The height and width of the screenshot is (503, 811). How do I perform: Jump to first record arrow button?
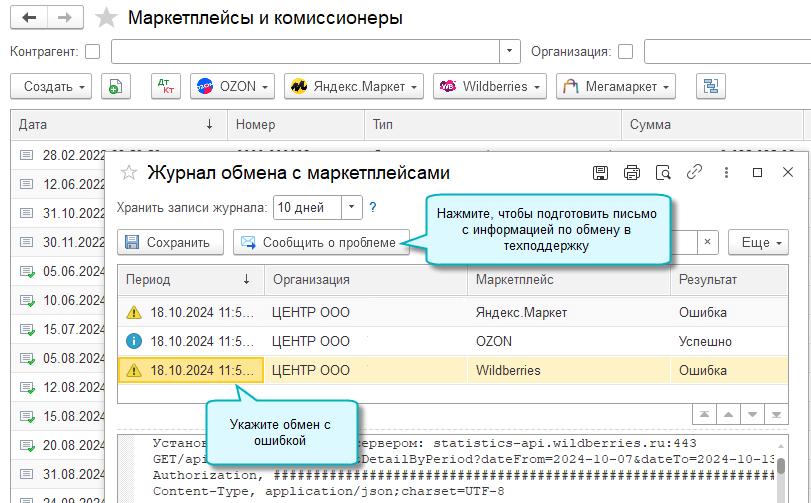tap(704, 414)
